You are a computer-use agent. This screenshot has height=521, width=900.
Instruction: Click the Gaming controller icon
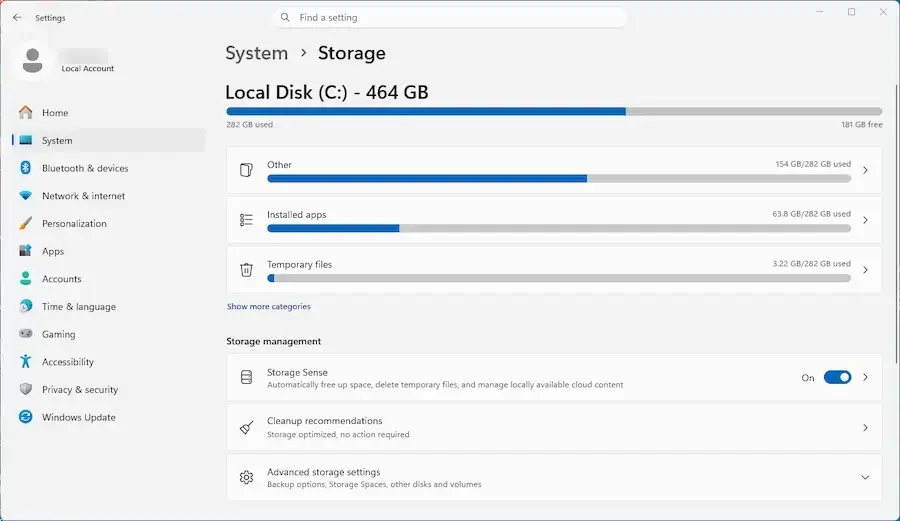pos(25,333)
